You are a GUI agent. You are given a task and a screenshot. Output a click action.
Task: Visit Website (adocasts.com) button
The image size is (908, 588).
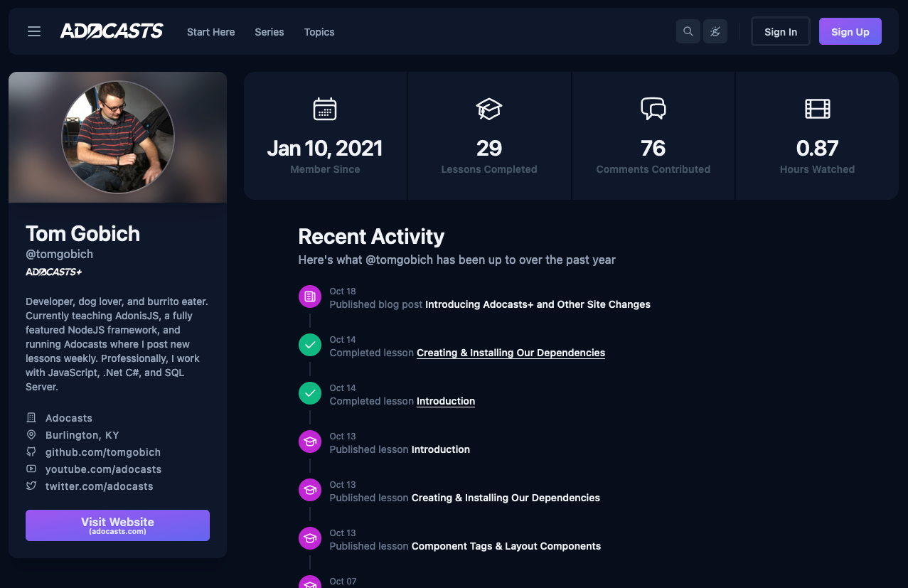(118, 525)
